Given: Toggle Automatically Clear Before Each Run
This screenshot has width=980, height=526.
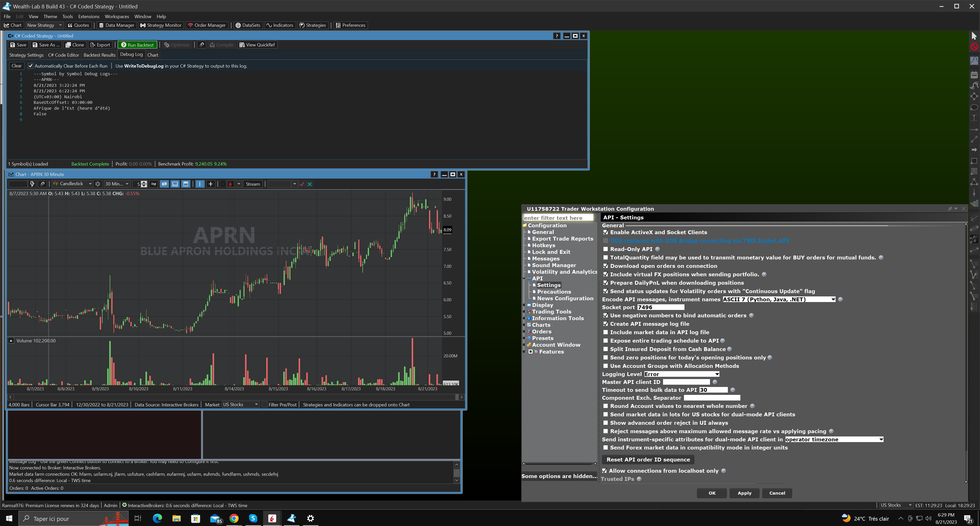Looking at the screenshot, I should 31,66.
